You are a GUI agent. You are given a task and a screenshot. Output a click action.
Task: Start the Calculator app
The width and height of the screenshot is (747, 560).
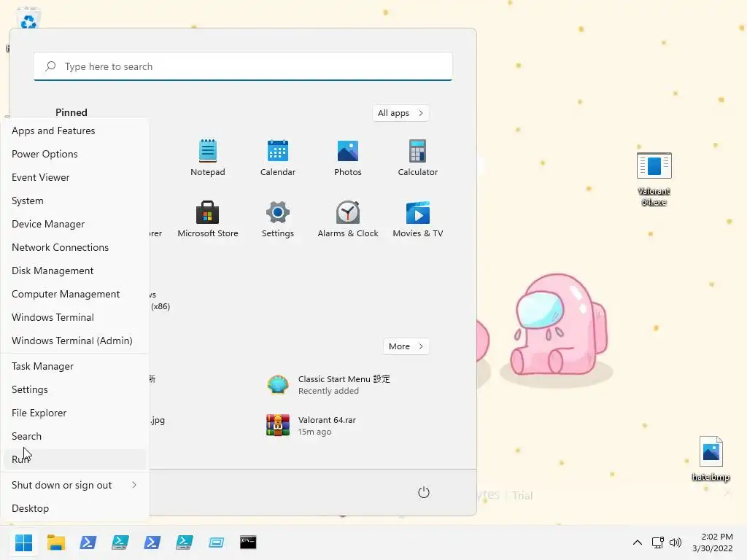click(418, 157)
